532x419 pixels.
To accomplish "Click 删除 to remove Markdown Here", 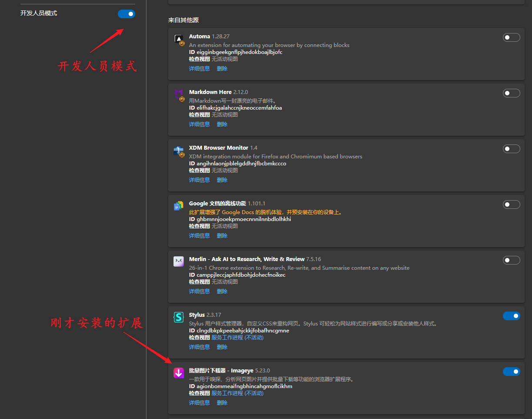I will pos(222,124).
